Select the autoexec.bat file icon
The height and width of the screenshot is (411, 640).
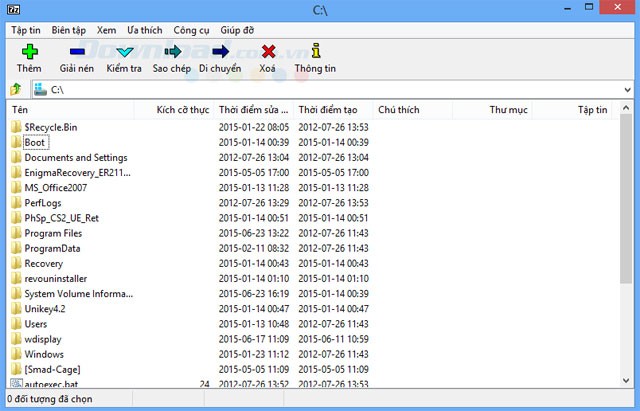[16, 383]
